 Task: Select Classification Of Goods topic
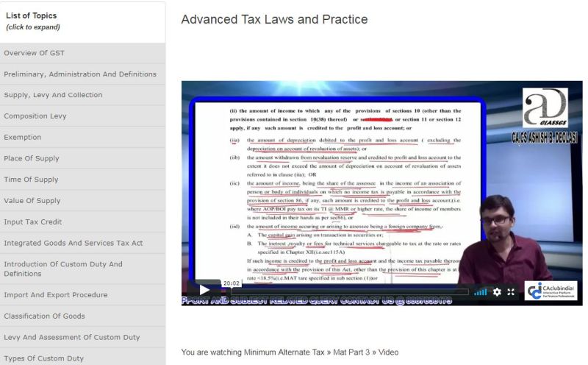54,316
